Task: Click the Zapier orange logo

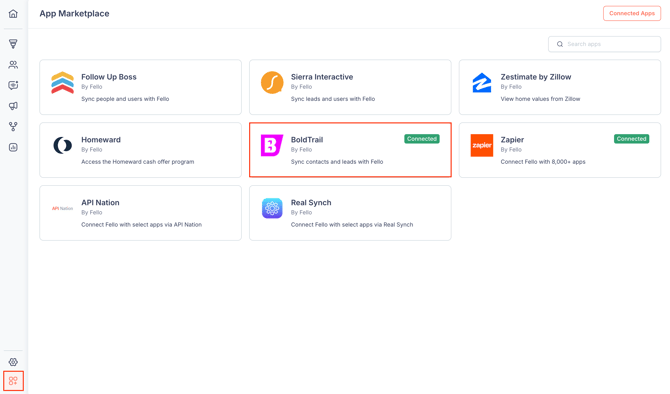Action: [482, 145]
